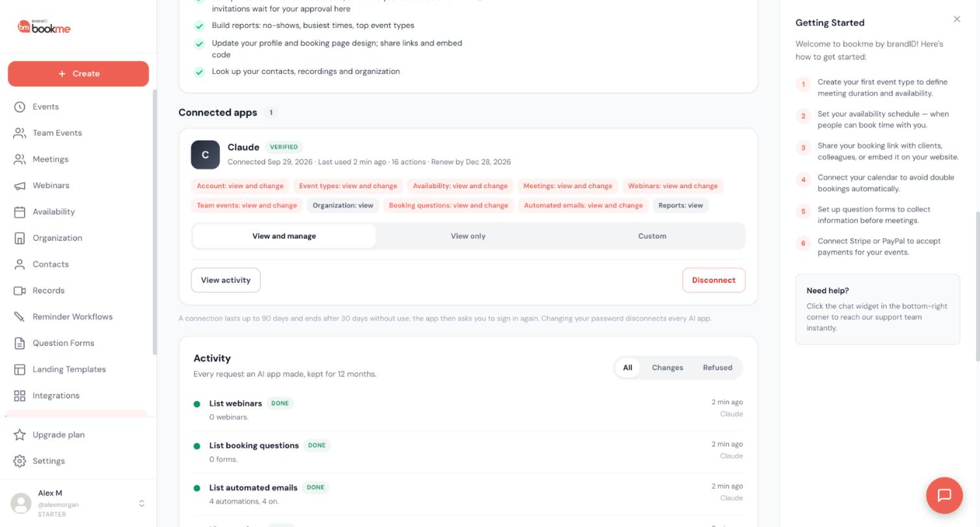Image resolution: width=980 pixels, height=527 pixels.
Task: Open Availability via its calendar icon
Action: pyautogui.click(x=19, y=212)
